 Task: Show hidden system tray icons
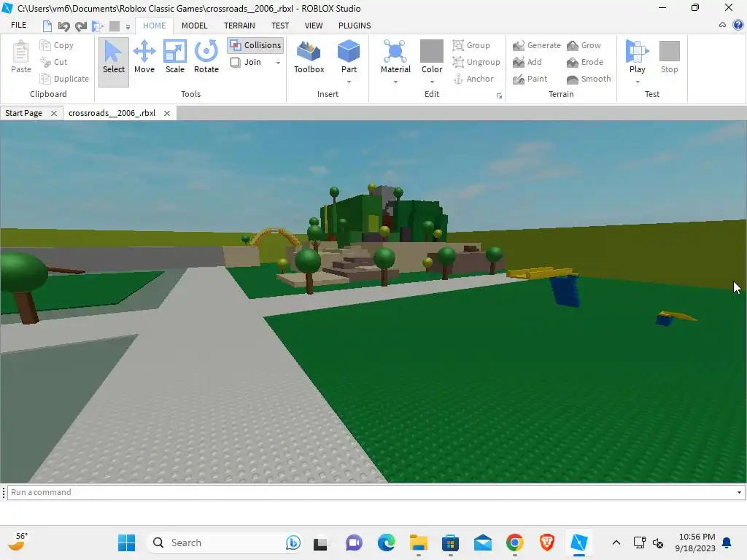(x=616, y=542)
